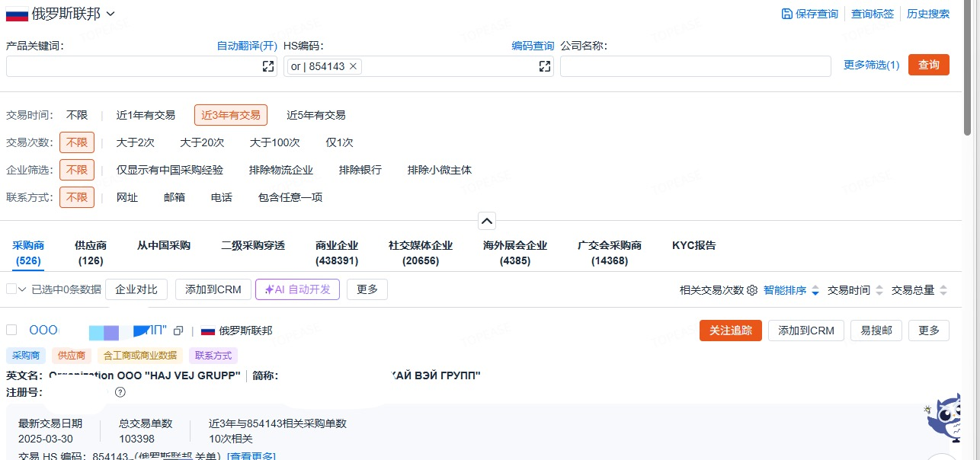Open the 智能排序 sort dropdown
The width and height of the screenshot is (980, 460).
(791, 290)
